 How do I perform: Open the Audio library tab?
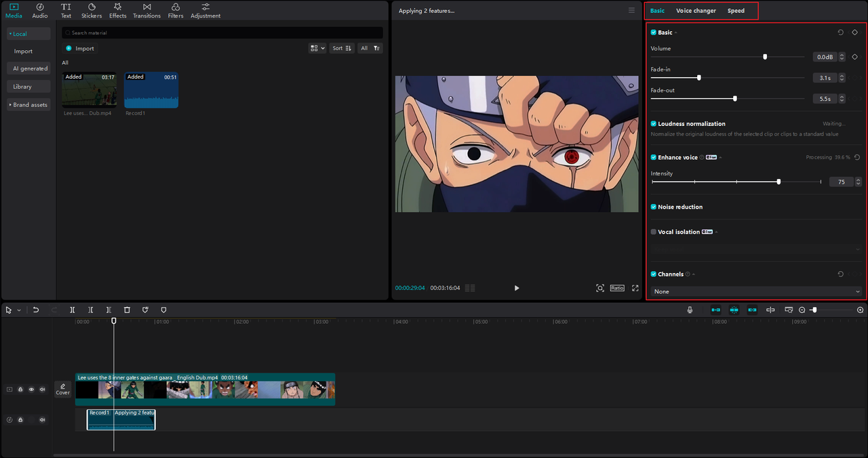tap(40, 10)
